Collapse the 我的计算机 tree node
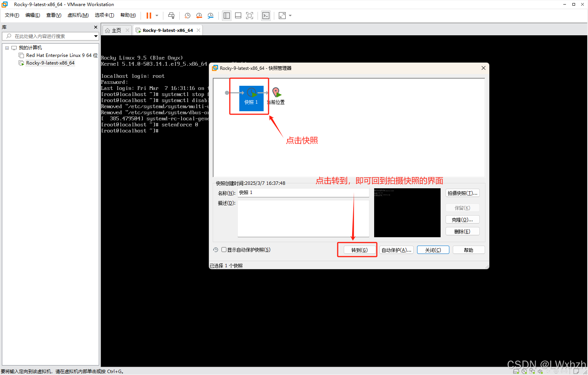 [7, 48]
